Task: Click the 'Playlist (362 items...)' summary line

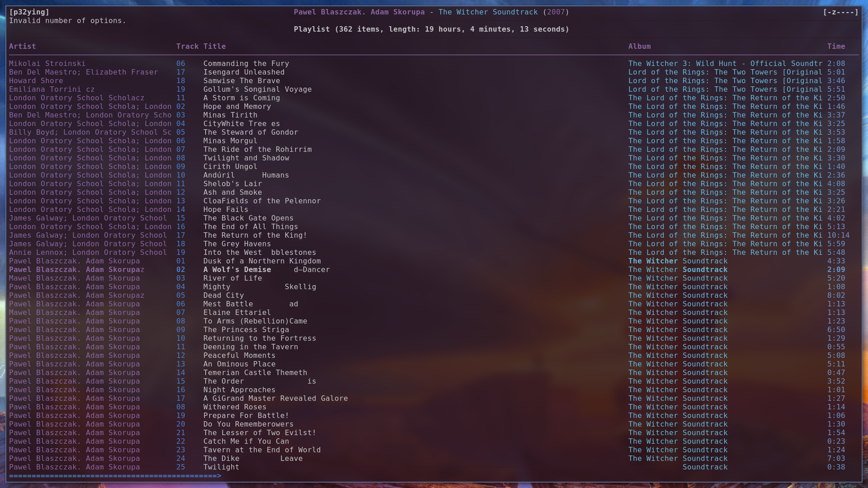Action: click(431, 29)
